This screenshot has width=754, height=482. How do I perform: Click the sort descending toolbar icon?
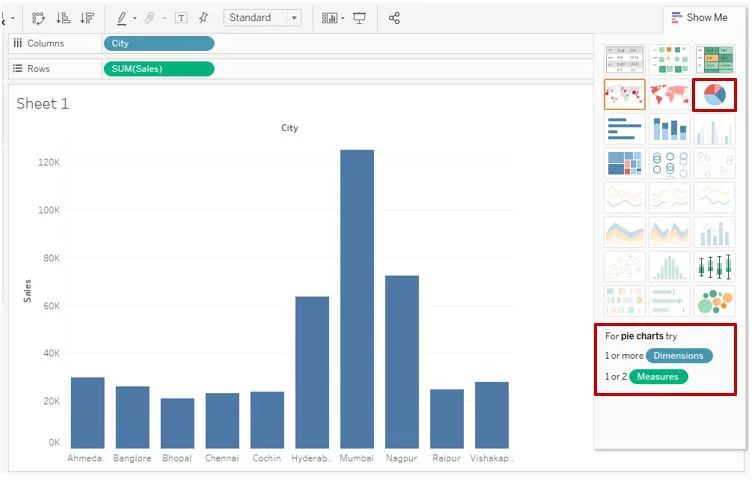pos(87,18)
